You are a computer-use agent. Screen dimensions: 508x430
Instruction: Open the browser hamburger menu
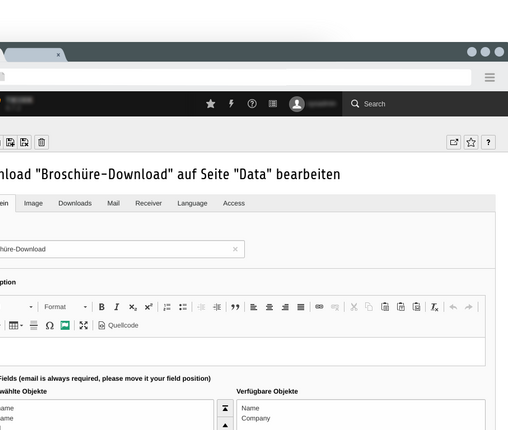(x=489, y=77)
